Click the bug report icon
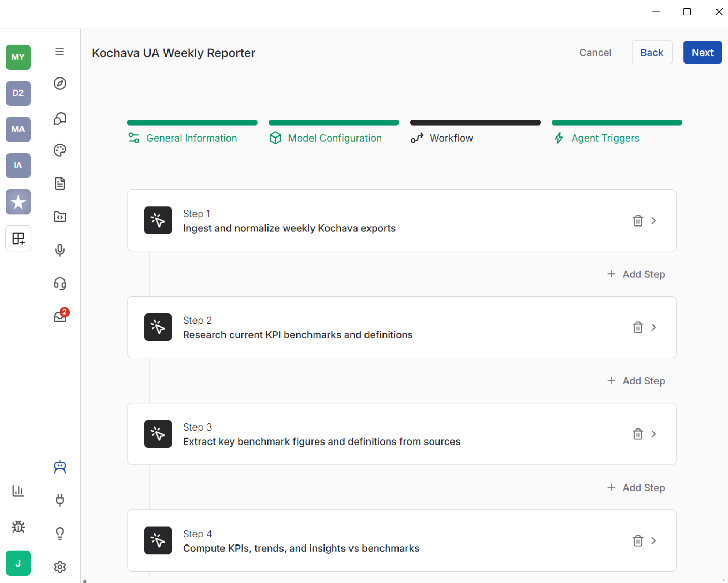Screen dimensions: 728x583 (18, 527)
